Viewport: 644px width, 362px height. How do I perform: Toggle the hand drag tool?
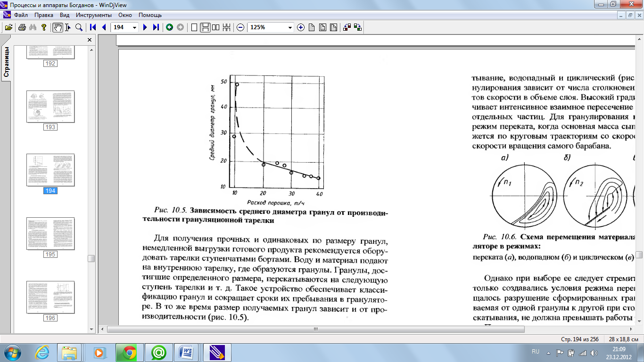(x=58, y=27)
